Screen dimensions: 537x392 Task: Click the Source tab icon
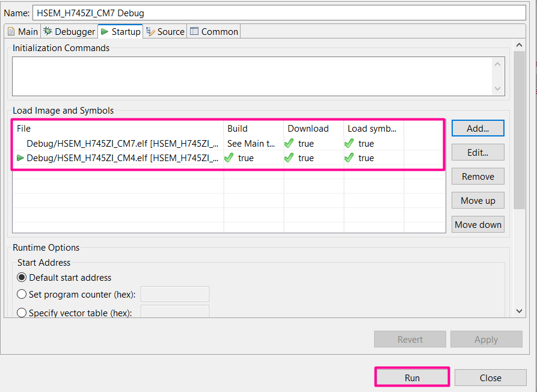point(150,31)
